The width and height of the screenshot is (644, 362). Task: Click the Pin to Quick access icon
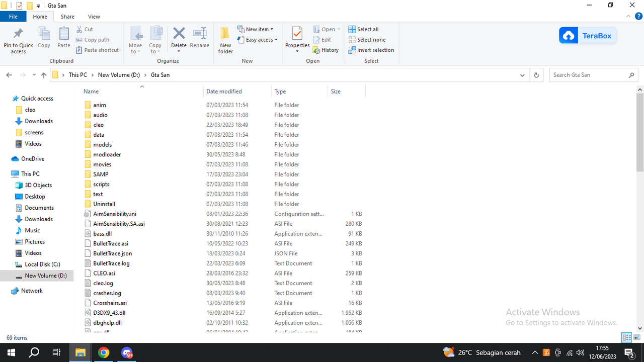[x=18, y=34]
